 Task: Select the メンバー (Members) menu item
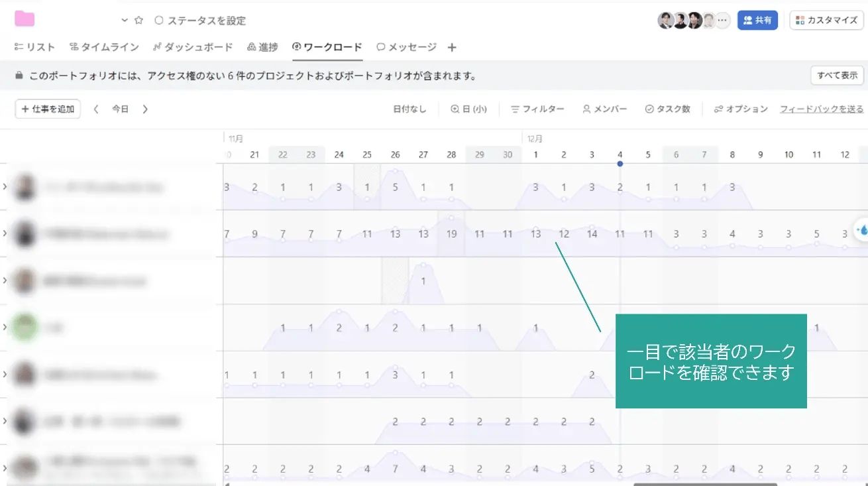[604, 109]
